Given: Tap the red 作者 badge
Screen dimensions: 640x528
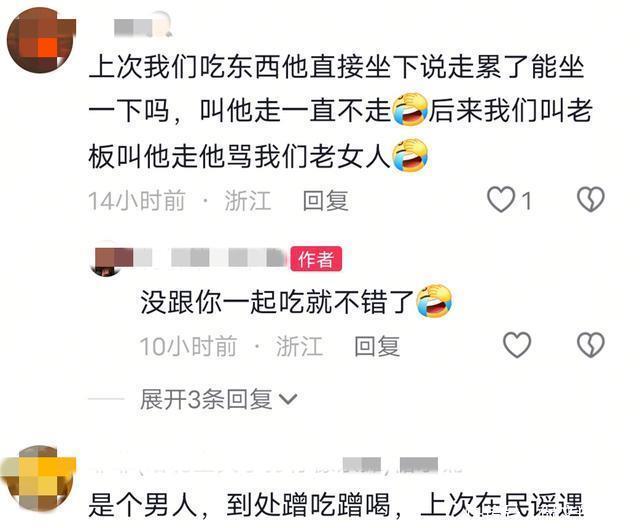Looking at the screenshot, I should click(316, 259).
